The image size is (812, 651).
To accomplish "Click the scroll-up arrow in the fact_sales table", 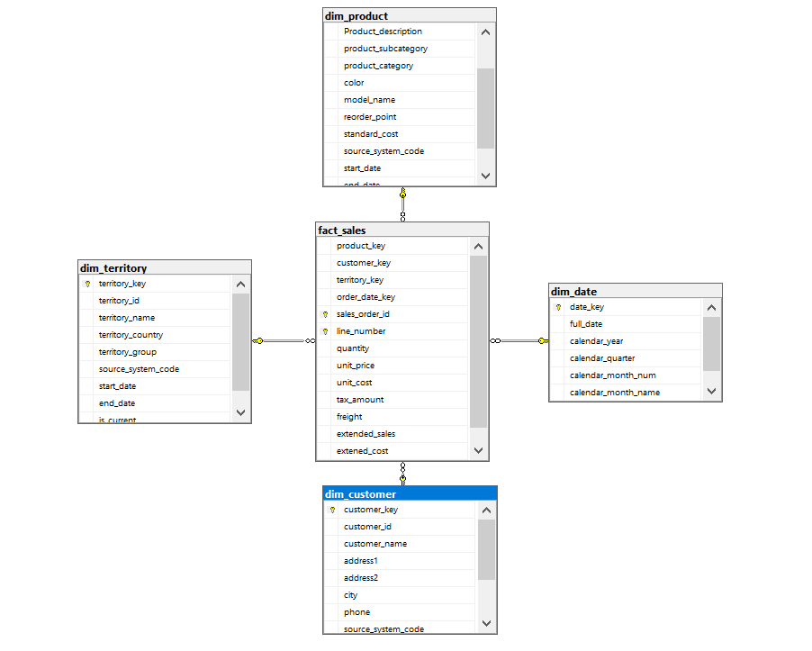I will click(x=478, y=245).
